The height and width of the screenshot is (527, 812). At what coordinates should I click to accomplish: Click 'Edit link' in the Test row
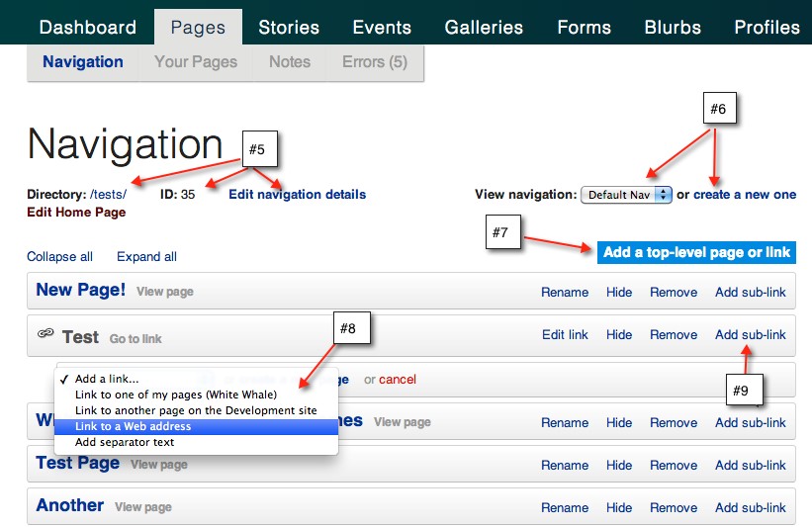coord(565,335)
